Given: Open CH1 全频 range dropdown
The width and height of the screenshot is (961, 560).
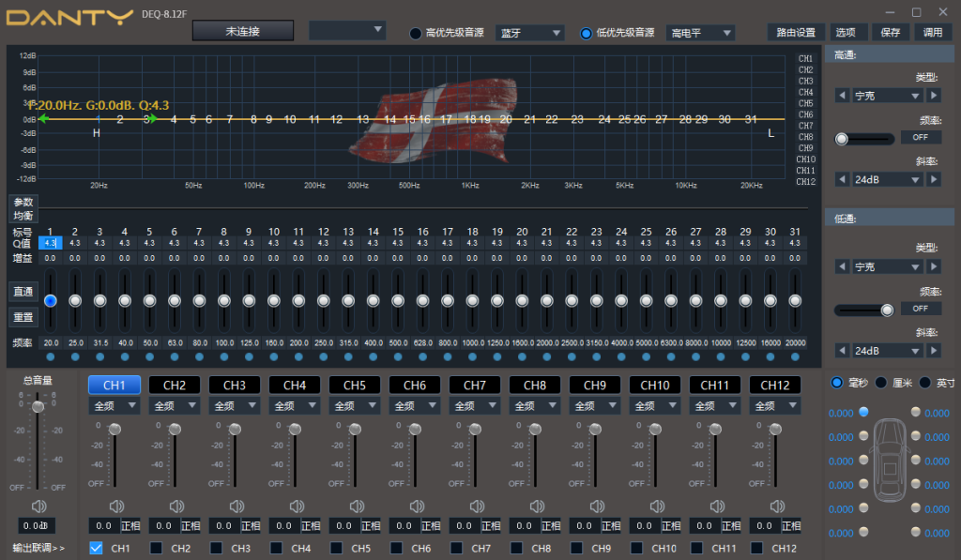Looking at the screenshot, I should (114, 405).
